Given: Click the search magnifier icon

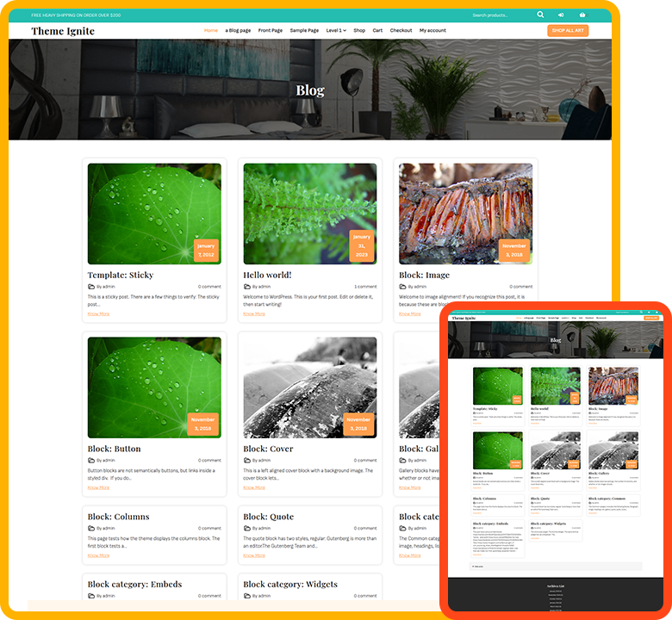Looking at the screenshot, I should click(540, 15).
